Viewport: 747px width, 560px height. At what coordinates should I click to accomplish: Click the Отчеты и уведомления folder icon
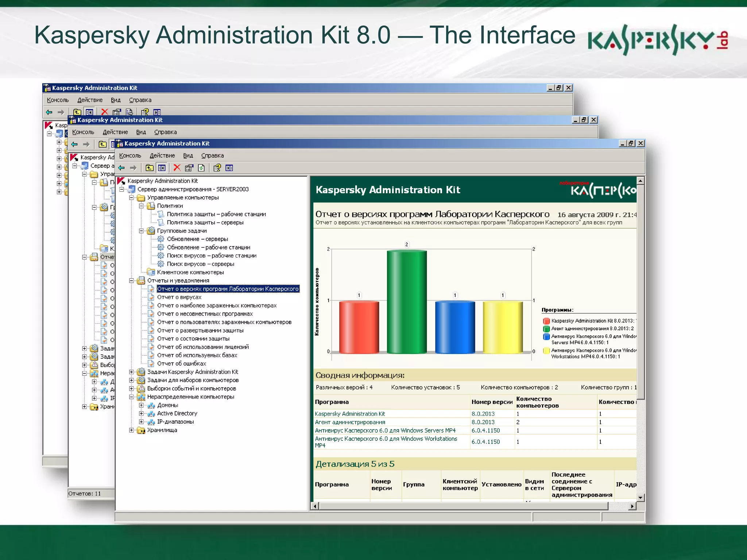tap(141, 281)
